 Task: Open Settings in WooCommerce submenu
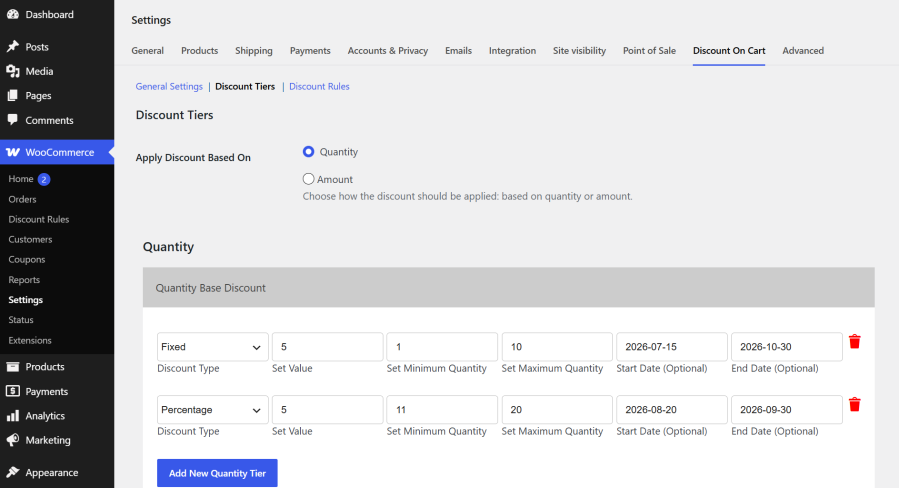pyautogui.click(x=25, y=300)
